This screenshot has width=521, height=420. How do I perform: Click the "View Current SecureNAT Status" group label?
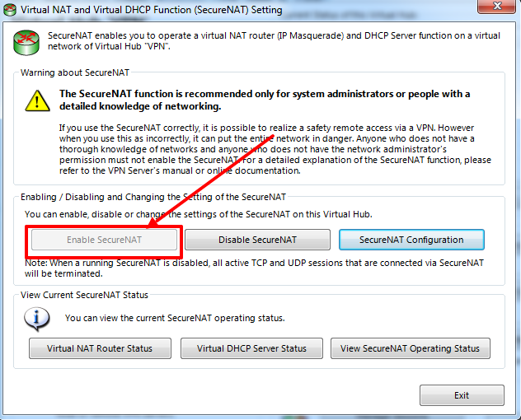tap(84, 294)
